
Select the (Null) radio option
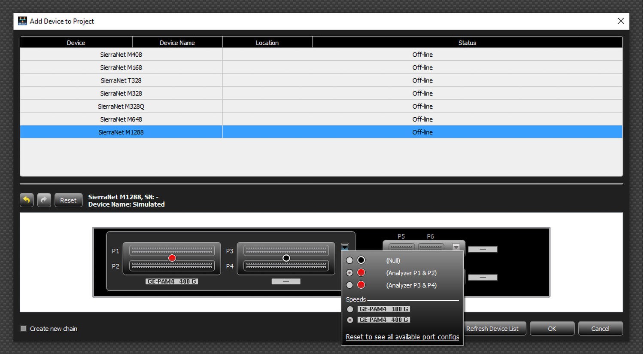click(x=349, y=260)
